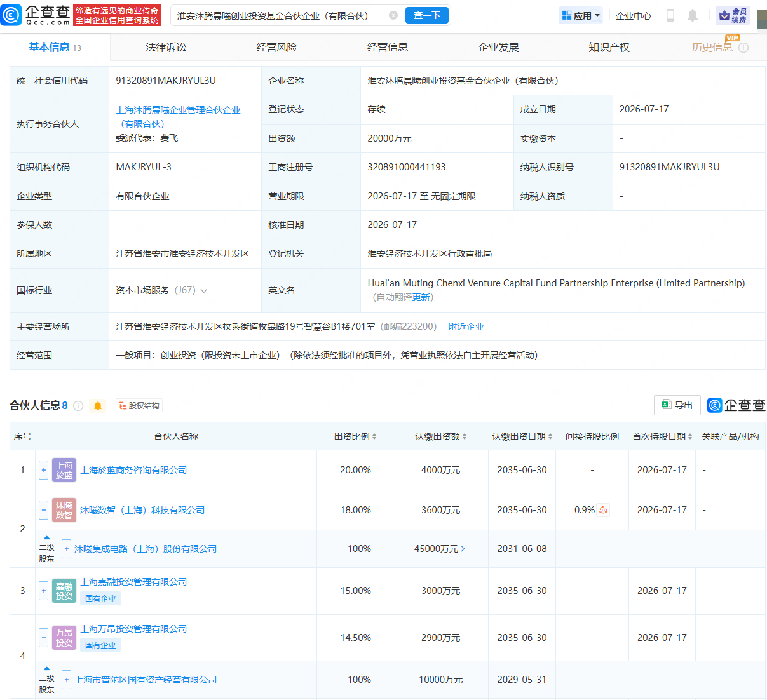
Task: Click the Qcc.com logo icon
Action: pos(11,15)
